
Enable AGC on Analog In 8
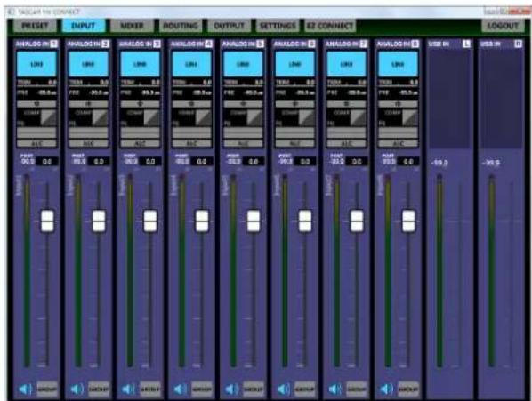click(398, 144)
